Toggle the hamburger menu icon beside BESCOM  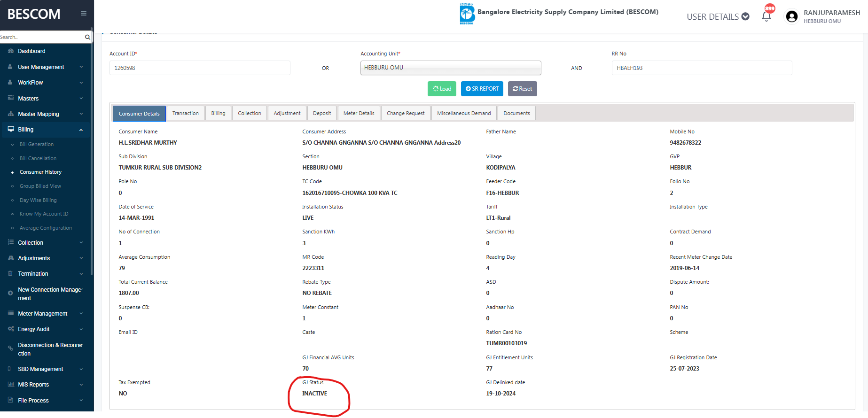(84, 14)
